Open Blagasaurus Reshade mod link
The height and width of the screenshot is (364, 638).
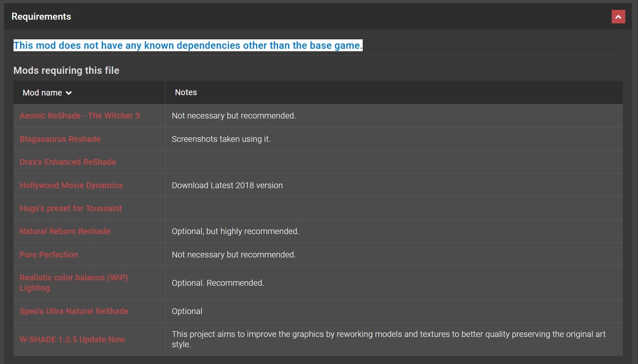pyautogui.click(x=60, y=139)
